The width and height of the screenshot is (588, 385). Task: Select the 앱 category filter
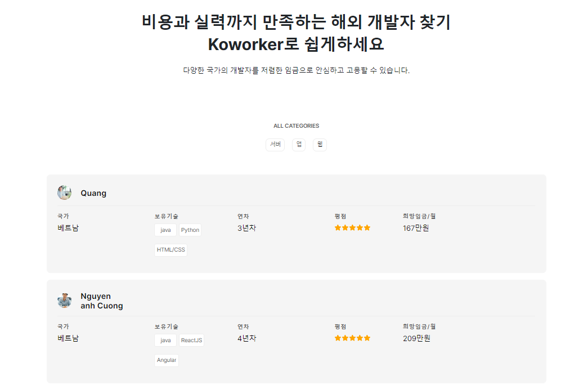[299, 145]
